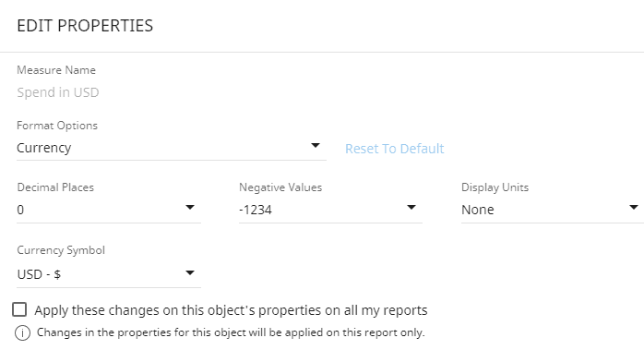Click the Negative Values dropdown arrow
Viewport: 644px width, 350px height.
(411, 207)
